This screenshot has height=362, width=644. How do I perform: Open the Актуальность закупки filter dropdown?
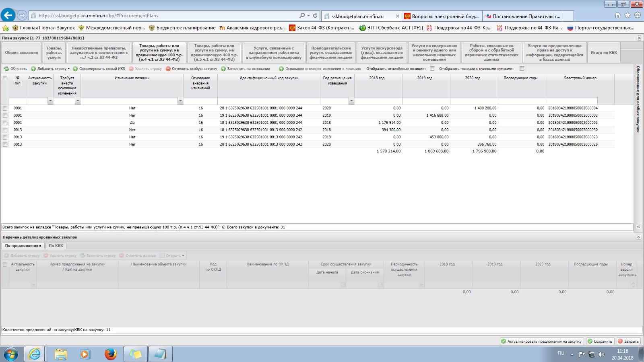click(50, 101)
